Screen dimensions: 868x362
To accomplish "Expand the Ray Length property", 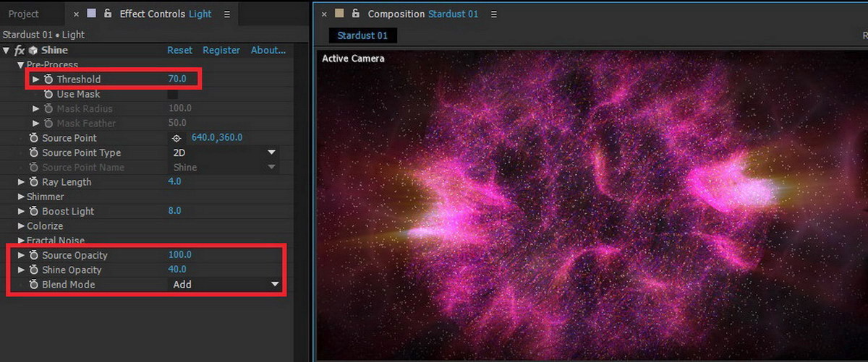I will 21,182.
